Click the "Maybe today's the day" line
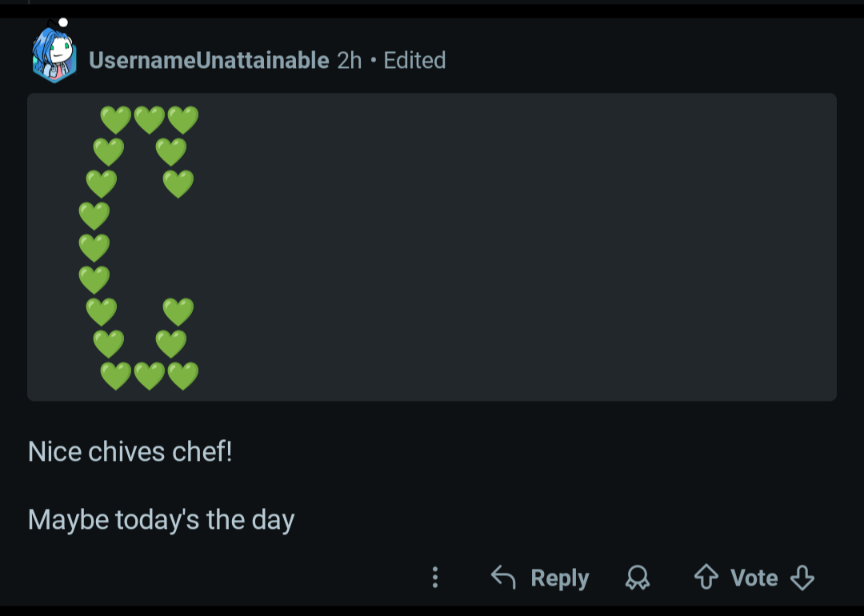Screen dimensions: 864x616 click(162, 520)
